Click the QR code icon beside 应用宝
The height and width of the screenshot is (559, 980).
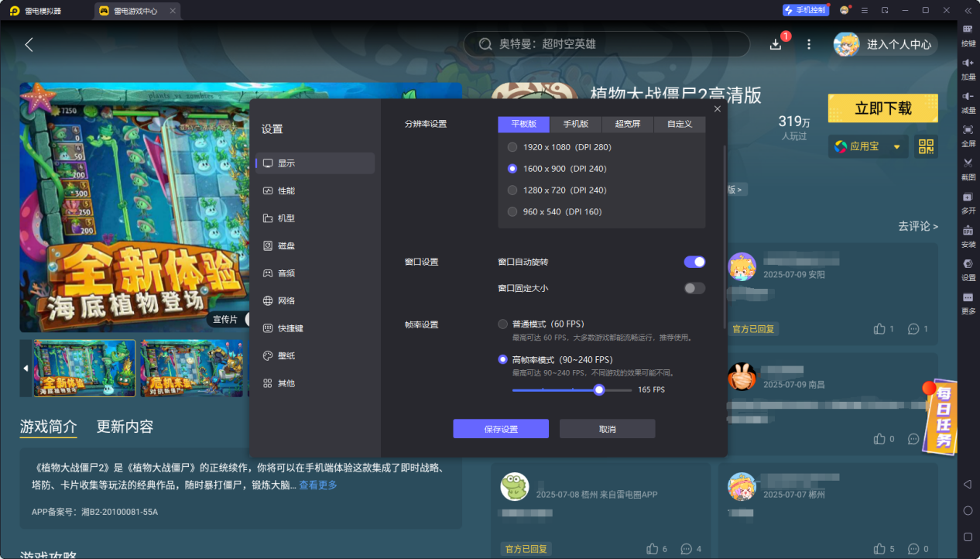[926, 146]
